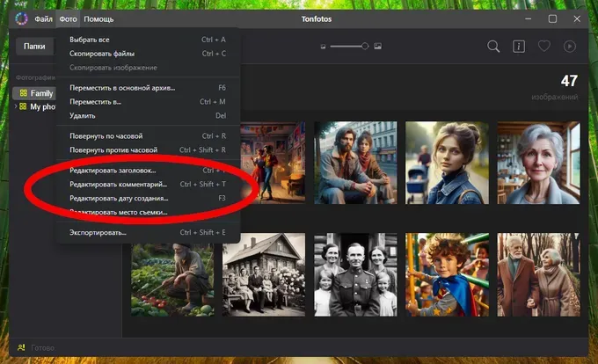
Task: Choose Удалить menu item
Action: pyautogui.click(x=148, y=116)
